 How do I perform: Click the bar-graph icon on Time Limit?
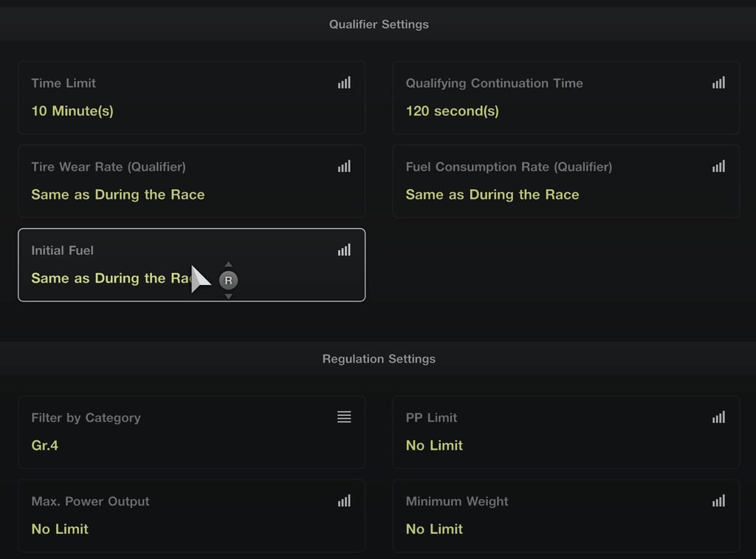344,83
